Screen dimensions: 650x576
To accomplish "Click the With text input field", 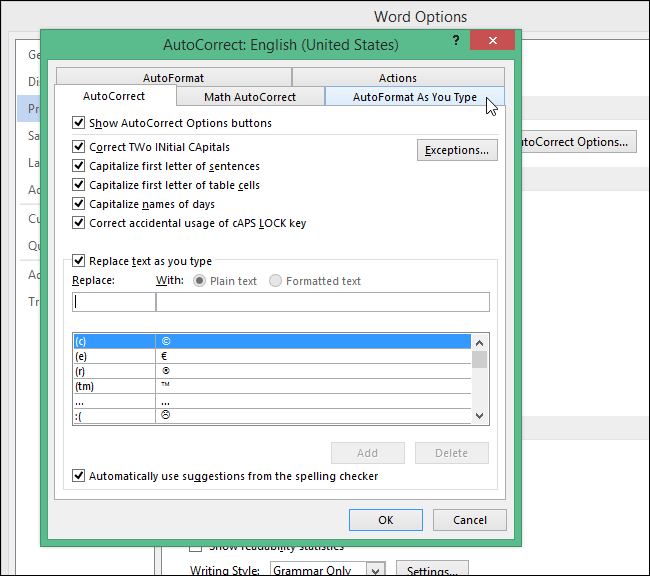I will 323,302.
